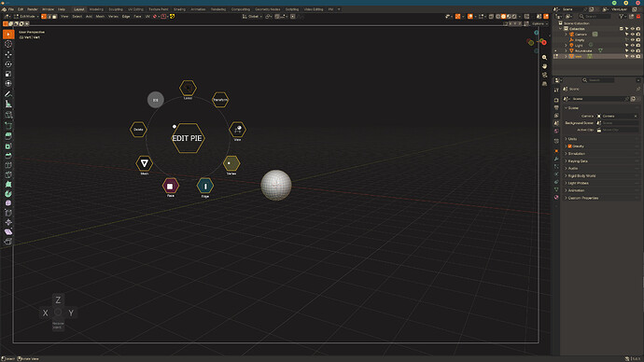This screenshot has height=362, width=644.
Task: Switch to solid viewport shading
Action: click(x=503, y=17)
